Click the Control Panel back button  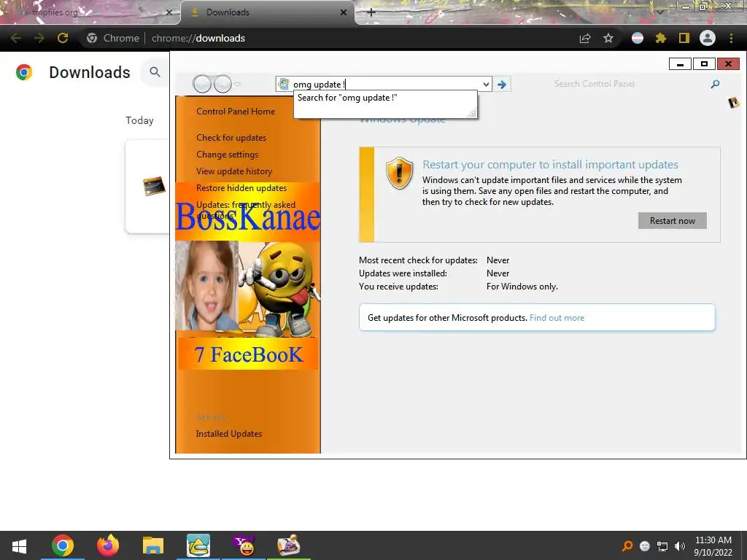click(202, 85)
